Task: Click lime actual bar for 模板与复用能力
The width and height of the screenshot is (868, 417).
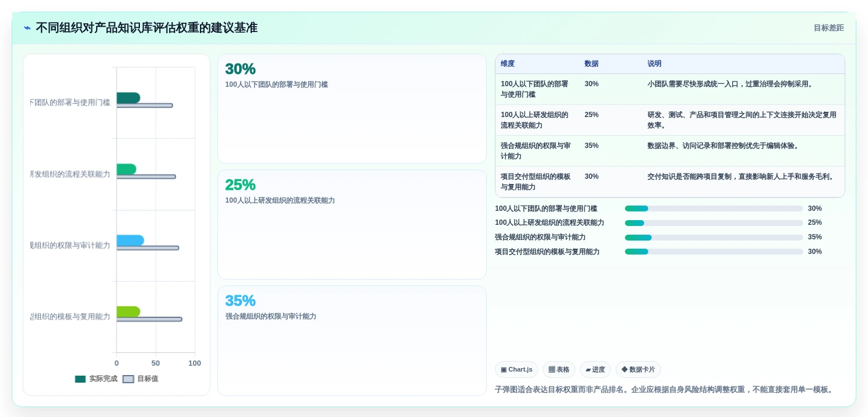Action: [x=128, y=312]
